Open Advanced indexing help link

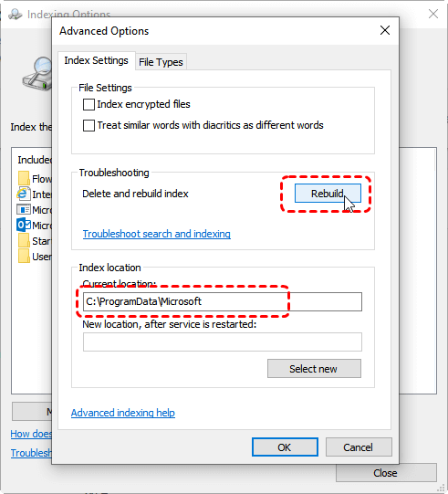[123, 413]
